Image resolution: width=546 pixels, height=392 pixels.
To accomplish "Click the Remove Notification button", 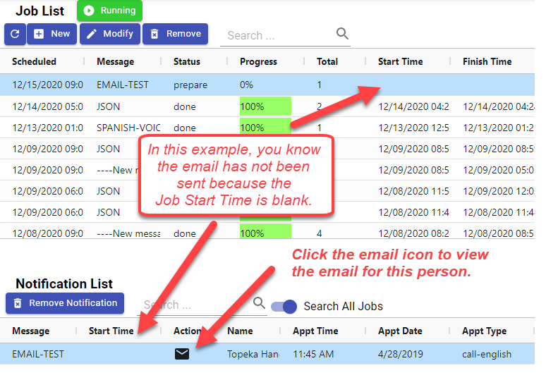I will point(64,303).
